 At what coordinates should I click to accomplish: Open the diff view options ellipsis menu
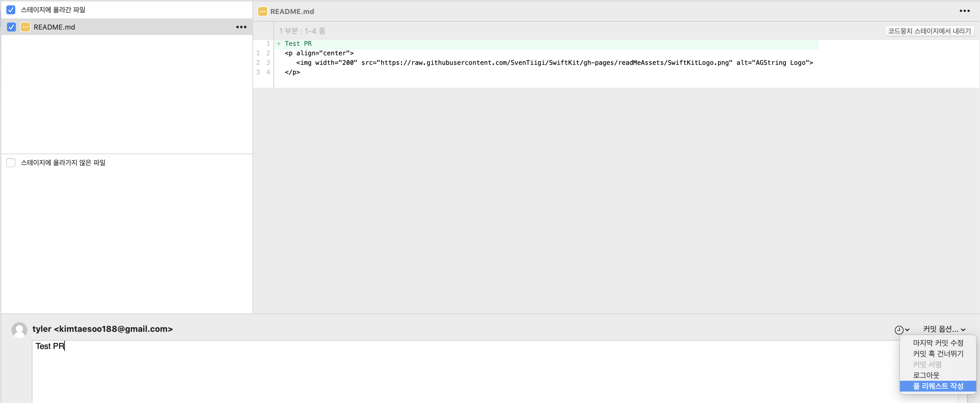[x=964, y=11]
